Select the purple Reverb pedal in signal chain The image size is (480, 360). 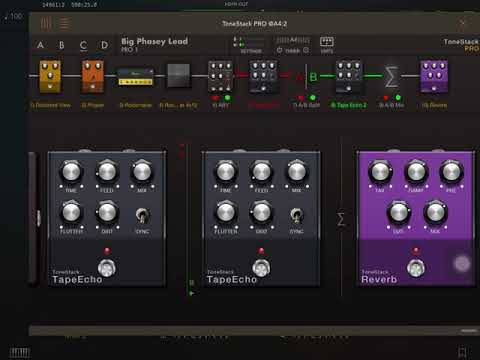pos(434,76)
